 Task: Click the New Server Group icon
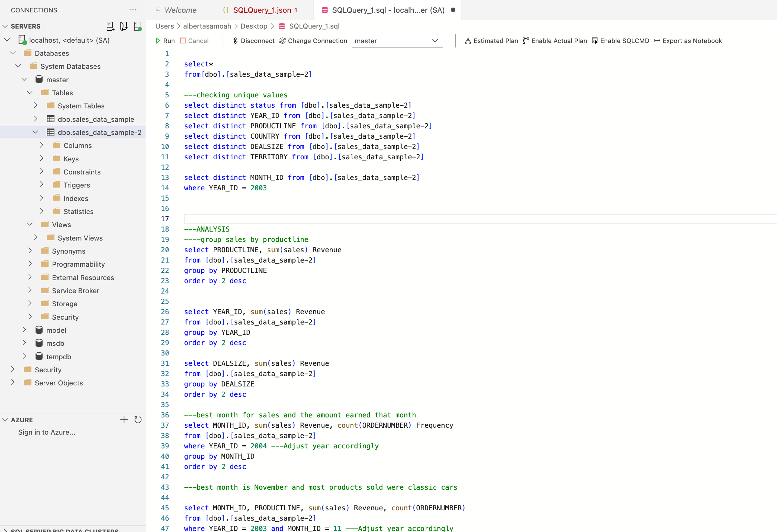(x=124, y=26)
